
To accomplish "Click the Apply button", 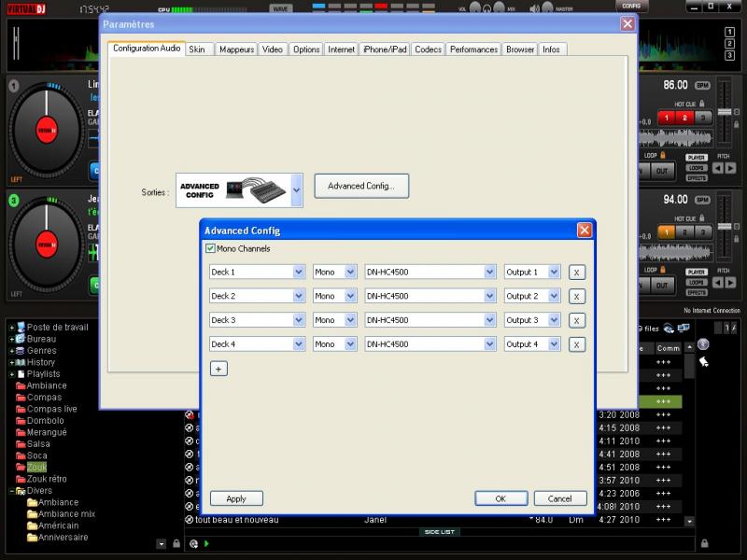I will [236, 498].
